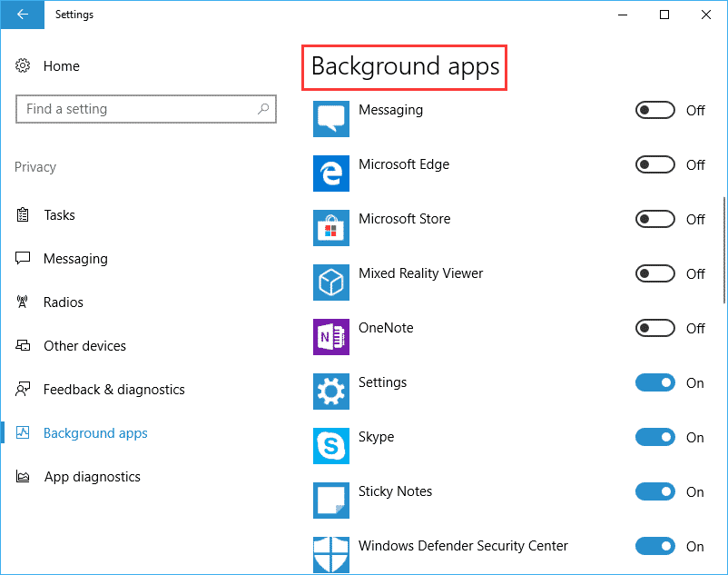Select Radios in sidebar

(x=64, y=302)
